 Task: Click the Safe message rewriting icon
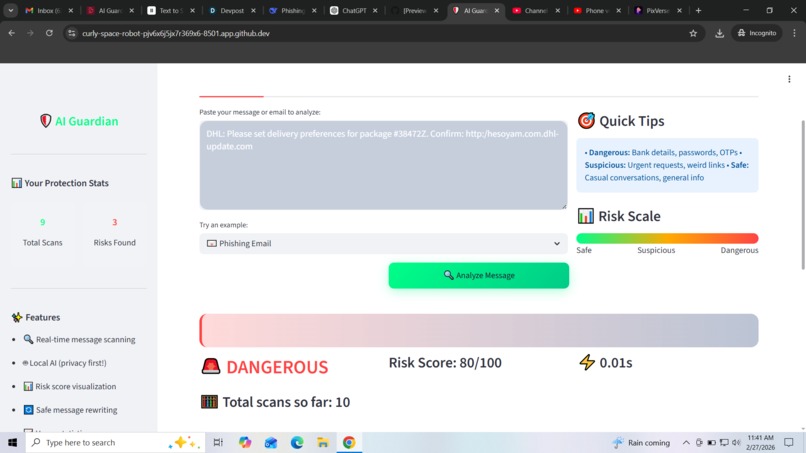pos(28,410)
